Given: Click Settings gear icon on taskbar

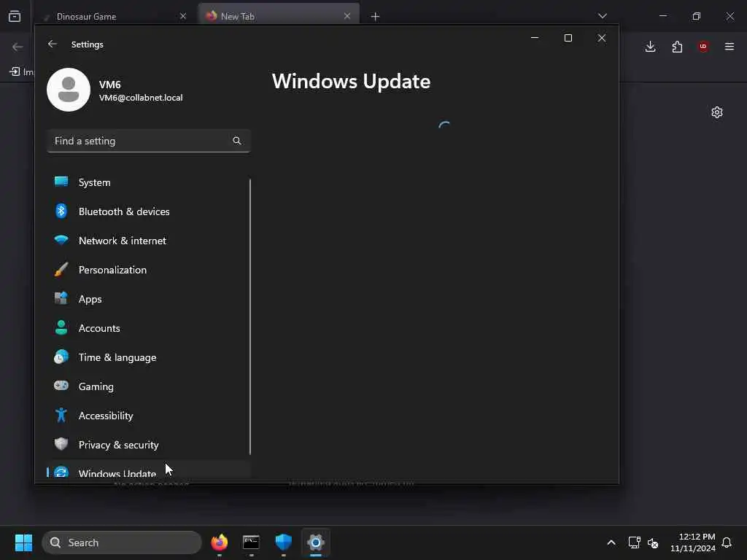Looking at the screenshot, I should click(315, 542).
